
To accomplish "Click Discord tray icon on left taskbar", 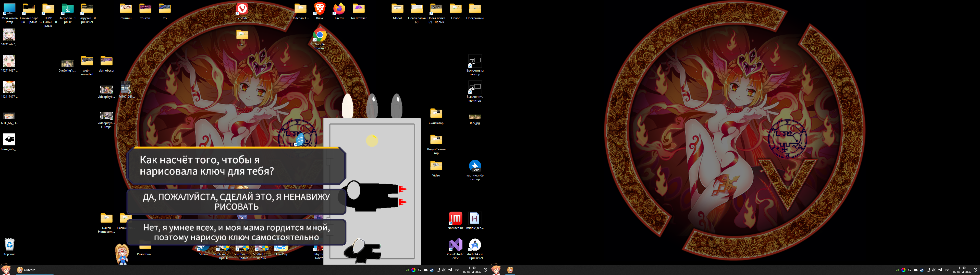I will (426, 270).
